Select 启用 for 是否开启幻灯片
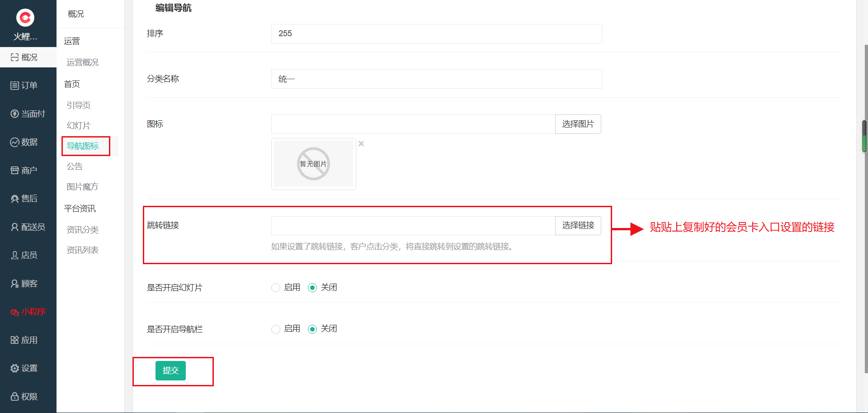The width and height of the screenshot is (868, 413). [276, 288]
